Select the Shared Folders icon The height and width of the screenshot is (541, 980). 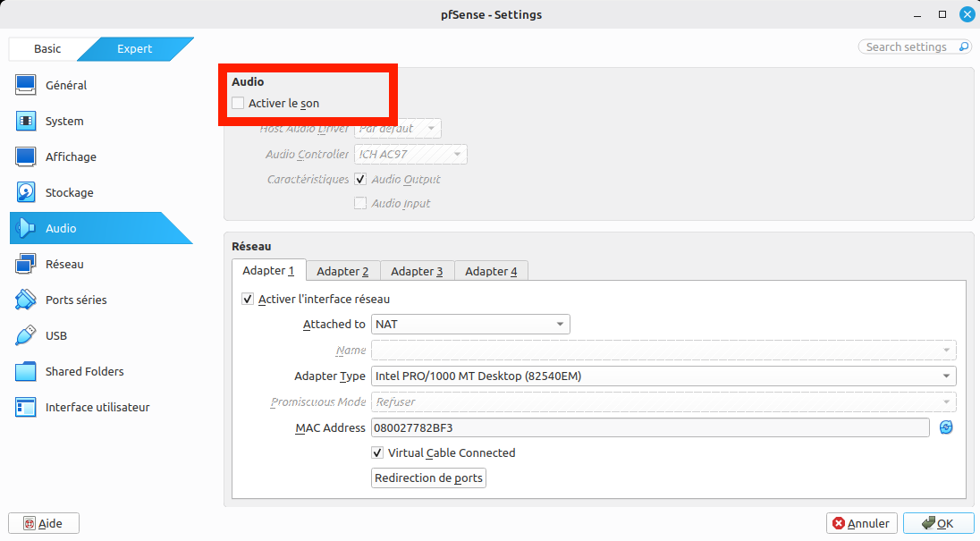click(26, 372)
